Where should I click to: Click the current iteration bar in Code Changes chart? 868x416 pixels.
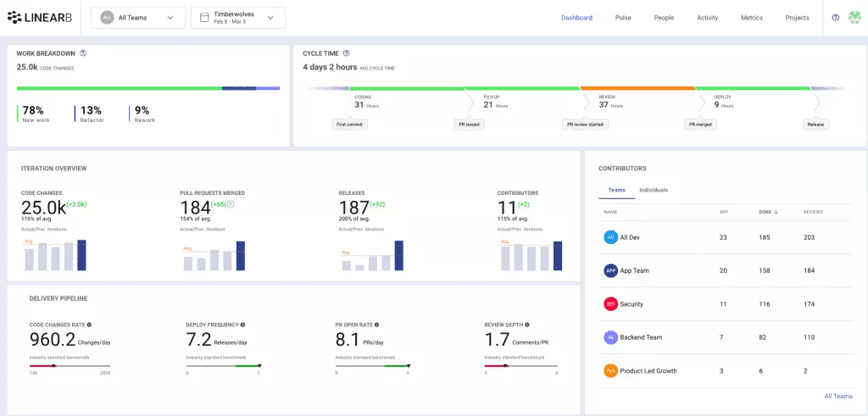(82, 255)
